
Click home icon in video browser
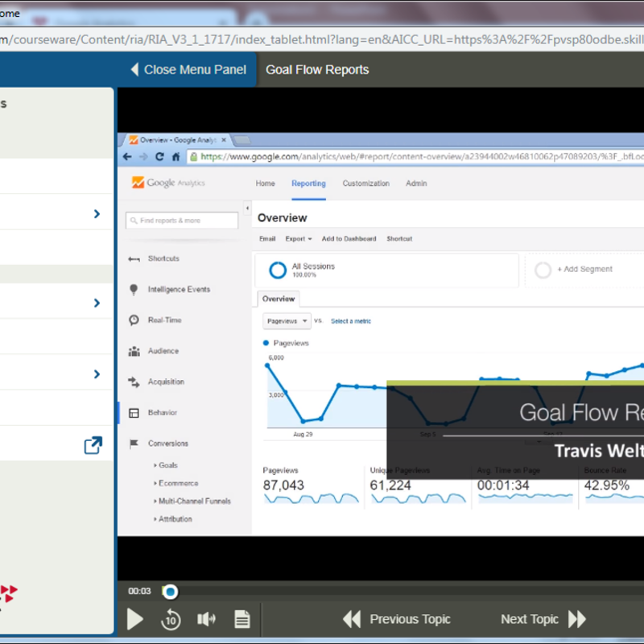pyautogui.click(x=175, y=156)
